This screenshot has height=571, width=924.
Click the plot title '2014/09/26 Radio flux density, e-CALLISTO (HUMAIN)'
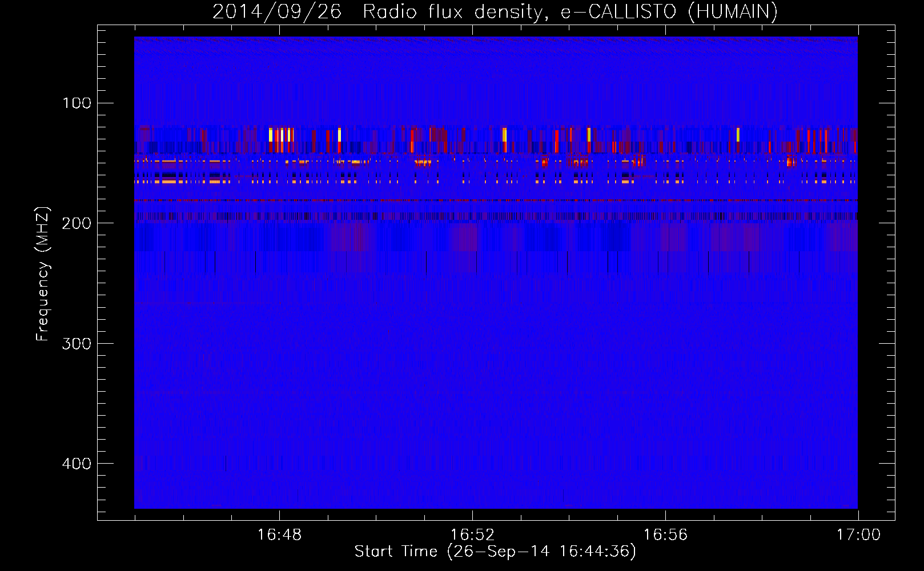coord(495,11)
